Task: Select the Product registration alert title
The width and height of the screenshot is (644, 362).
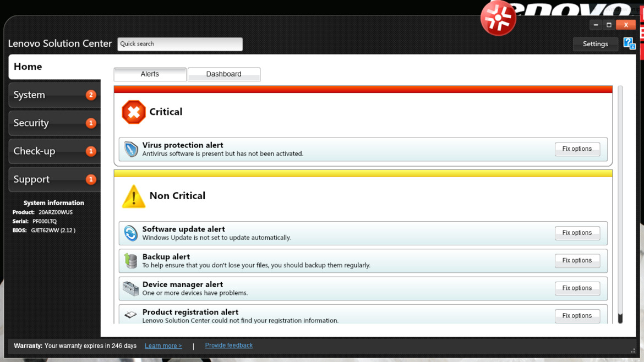Action: 190,312
